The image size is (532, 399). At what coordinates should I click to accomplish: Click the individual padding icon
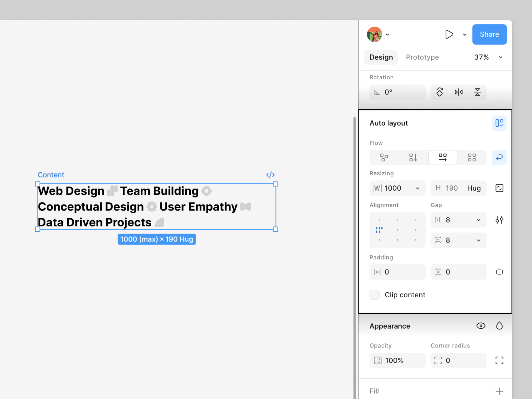tap(499, 272)
